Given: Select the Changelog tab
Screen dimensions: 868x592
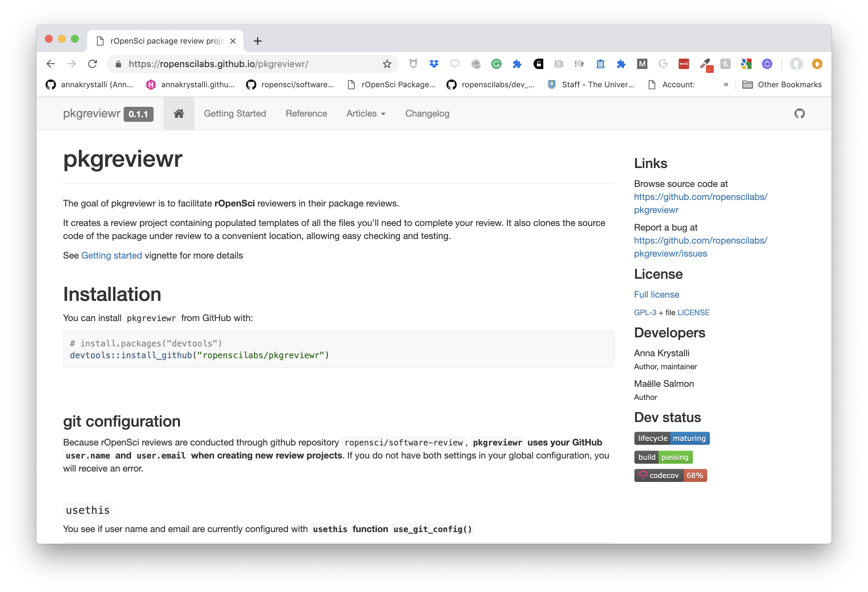Looking at the screenshot, I should pyautogui.click(x=427, y=113).
